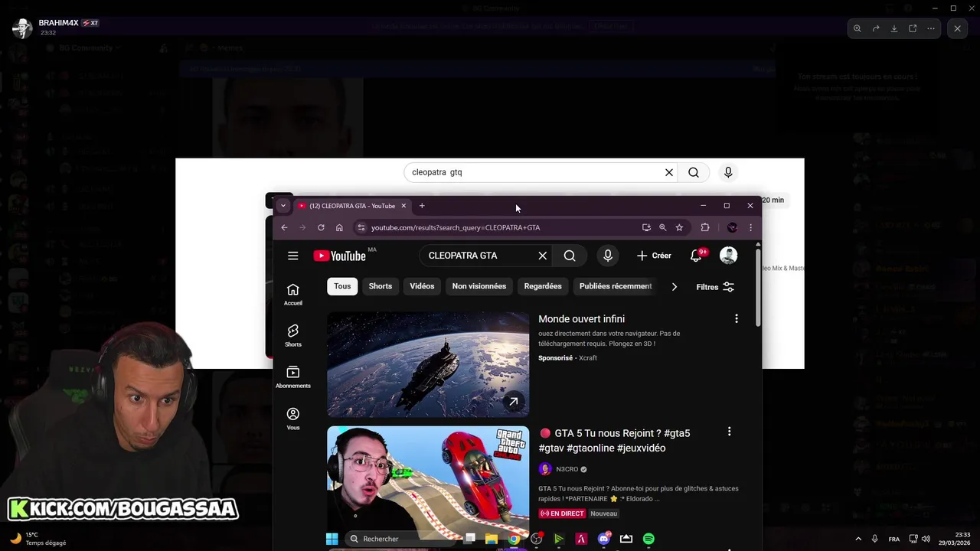Click the search magnifier in white window
Image resolution: width=980 pixels, height=551 pixels.
point(694,172)
